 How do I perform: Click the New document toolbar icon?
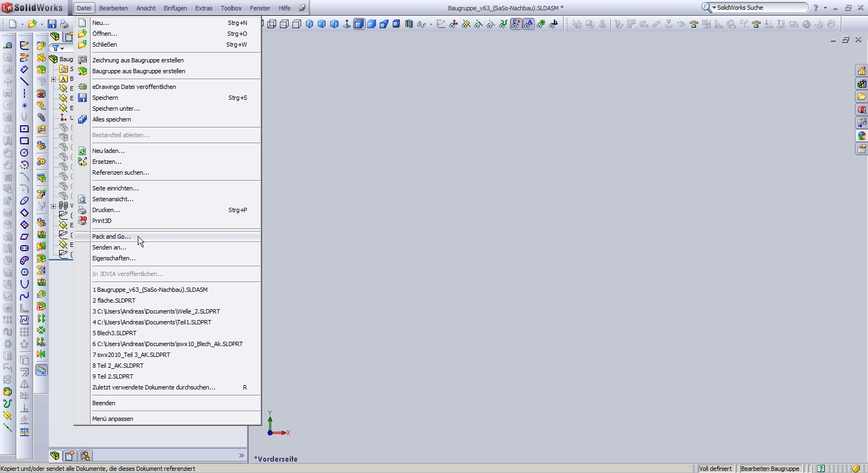pyautogui.click(x=12, y=24)
